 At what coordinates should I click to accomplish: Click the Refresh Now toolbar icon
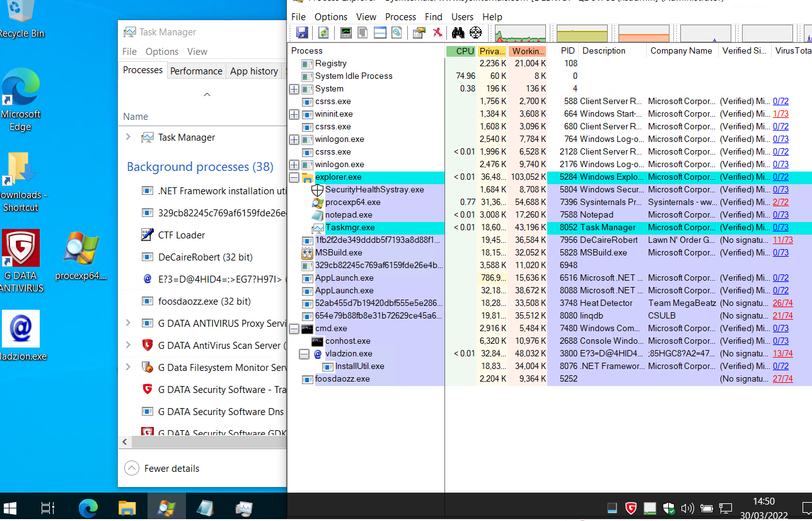click(x=323, y=33)
